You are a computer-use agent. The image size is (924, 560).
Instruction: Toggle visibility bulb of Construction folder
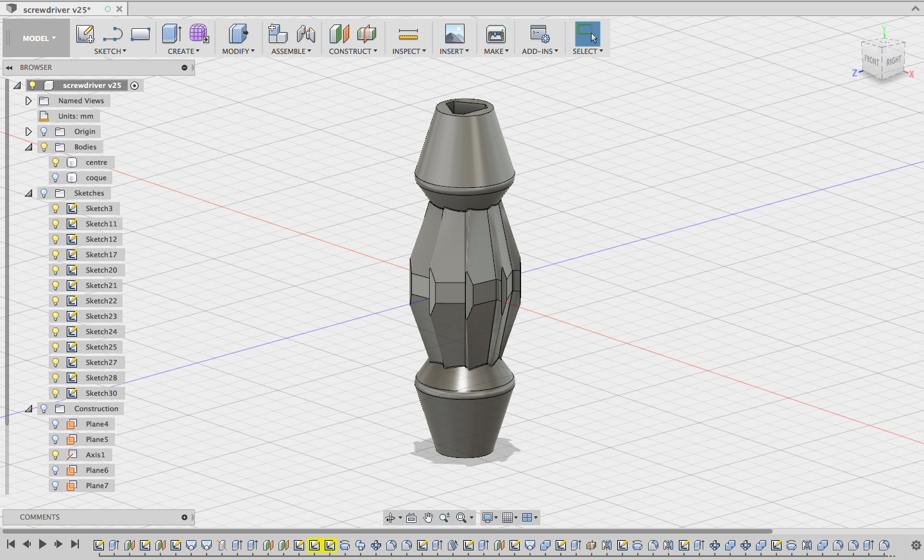(x=44, y=409)
